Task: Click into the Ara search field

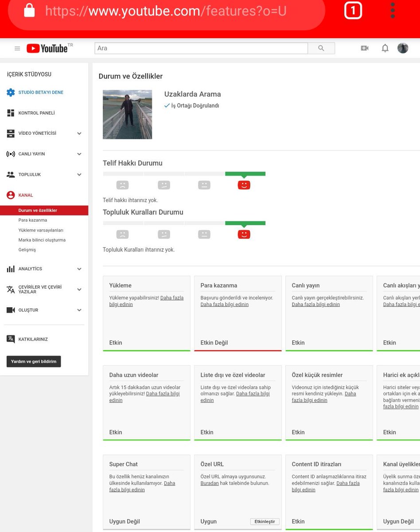Action: (x=201, y=48)
